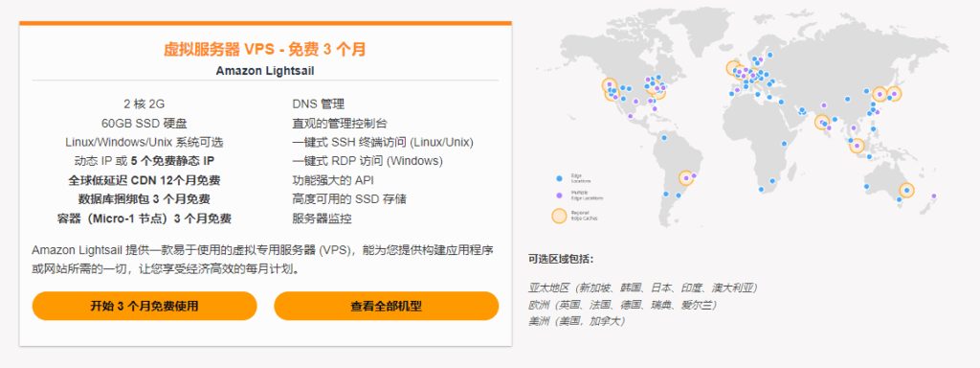Click the DNS 管理 feature
Screen dimensions: 980x368
pos(318,103)
